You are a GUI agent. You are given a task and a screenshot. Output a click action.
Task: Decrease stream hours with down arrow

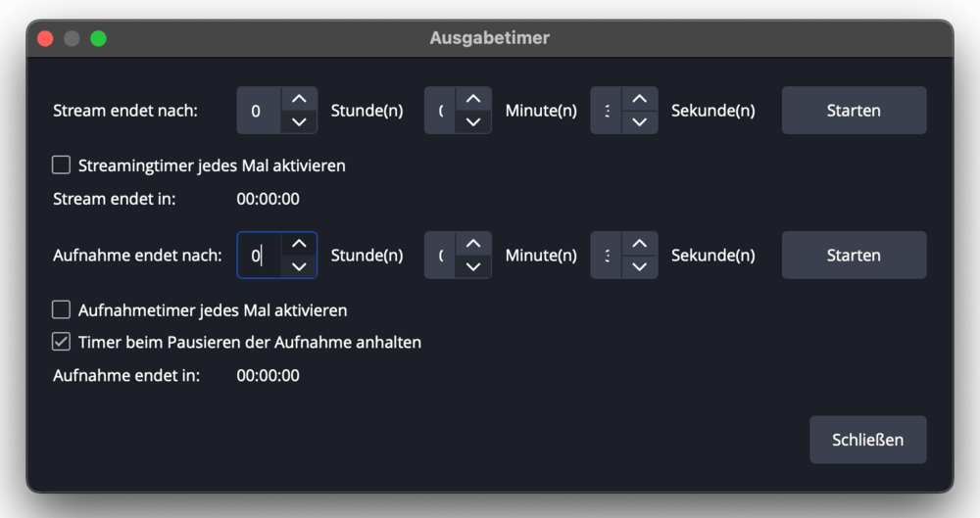tap(299, 122)
